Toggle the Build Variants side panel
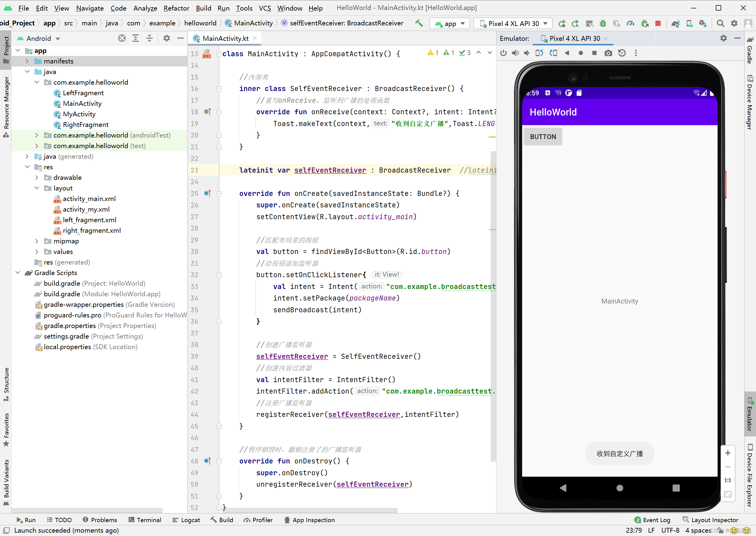Screen dimensions: 756x536 (x=6, y=480)
